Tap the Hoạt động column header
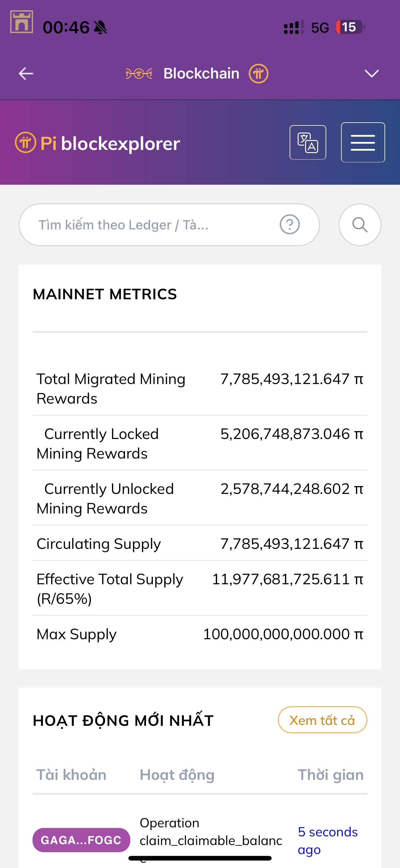This screenshot has height=868, width=400. (177, 775)
